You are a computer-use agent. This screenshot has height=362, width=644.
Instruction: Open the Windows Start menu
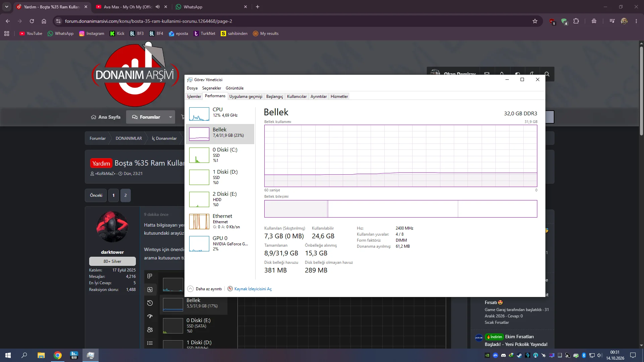(x=8, y=355)
